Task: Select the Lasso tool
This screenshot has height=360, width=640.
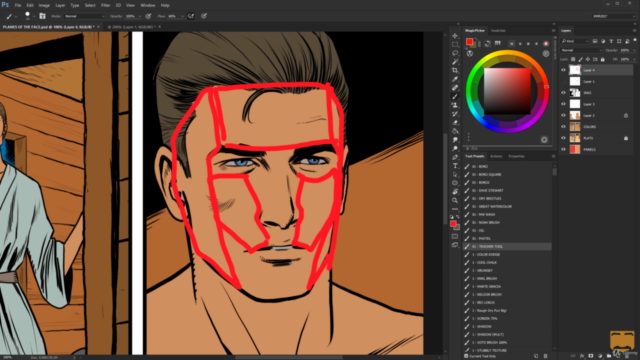Action: click(455, 53)
